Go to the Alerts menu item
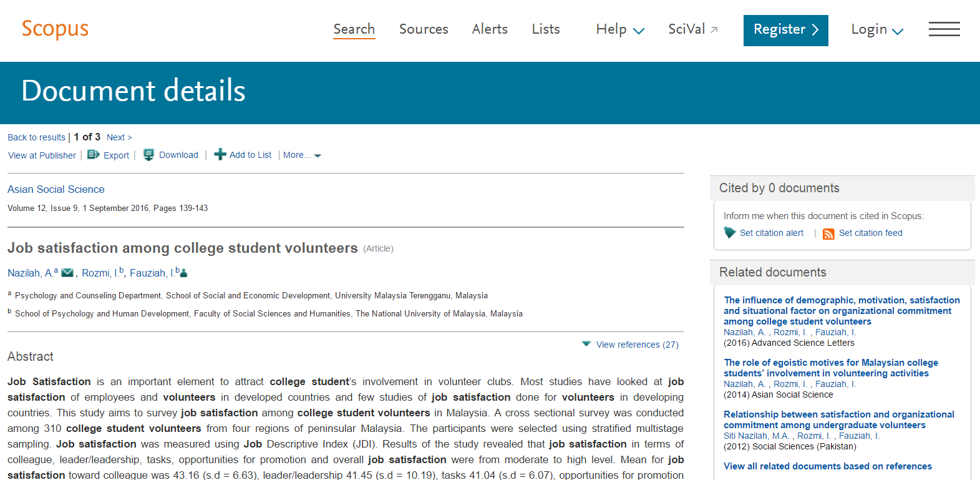This screenshot has height=480, width=980. (x=490, y=29)
